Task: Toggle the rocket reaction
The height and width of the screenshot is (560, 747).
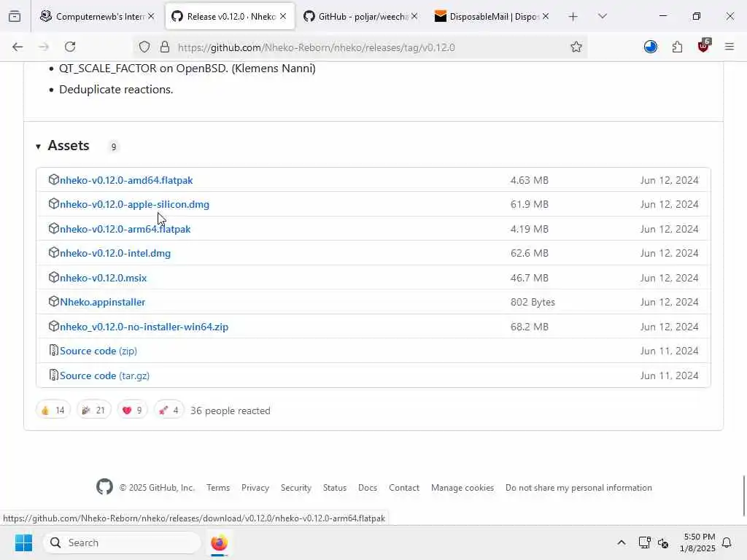Action: pyautogui.click(x=169, y=410)
